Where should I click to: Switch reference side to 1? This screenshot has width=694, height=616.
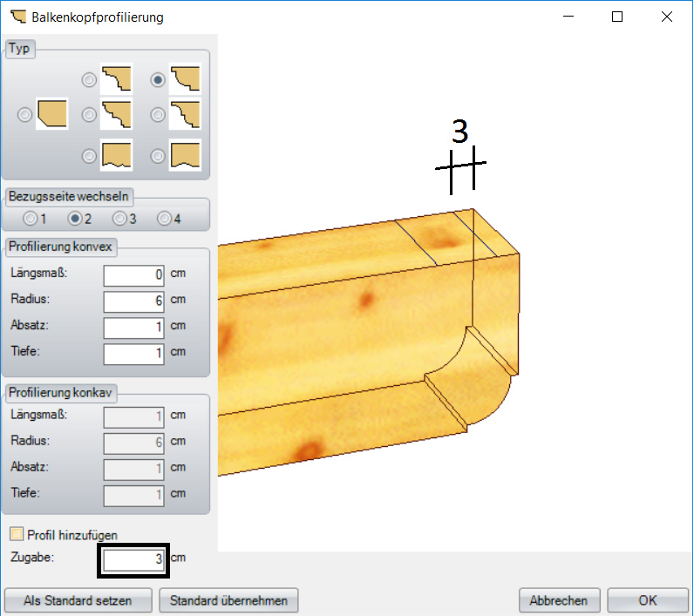tap(31, 219)
